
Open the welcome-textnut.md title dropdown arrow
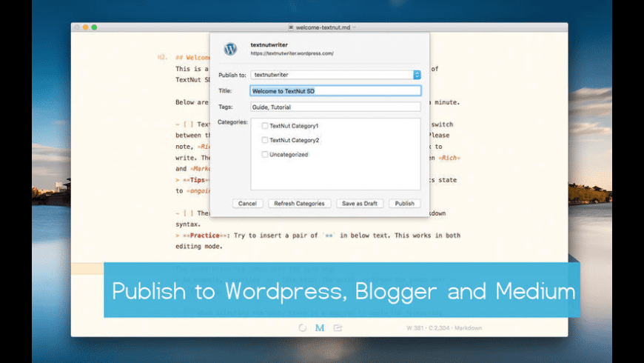coord(354,27)
